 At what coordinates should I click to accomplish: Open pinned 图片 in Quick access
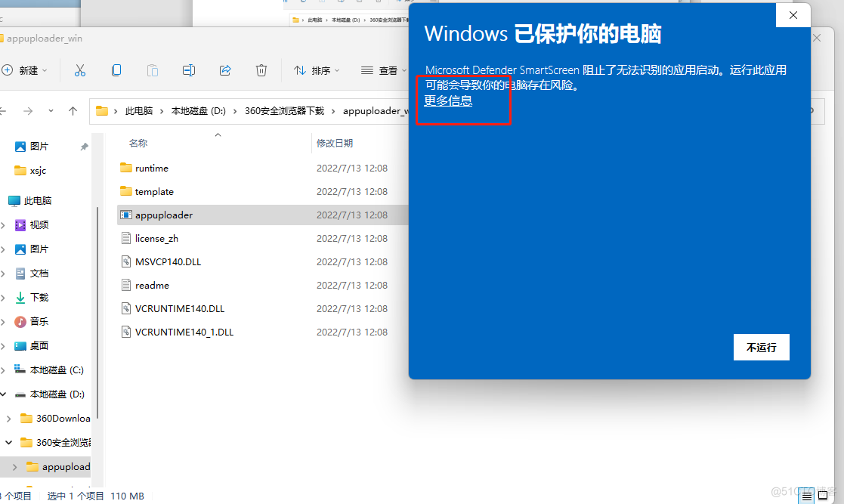39,147
